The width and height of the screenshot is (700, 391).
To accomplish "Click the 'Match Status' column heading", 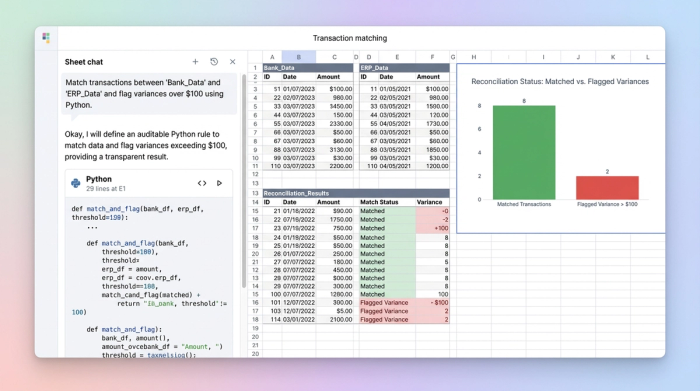I will (x=379, y=202).
